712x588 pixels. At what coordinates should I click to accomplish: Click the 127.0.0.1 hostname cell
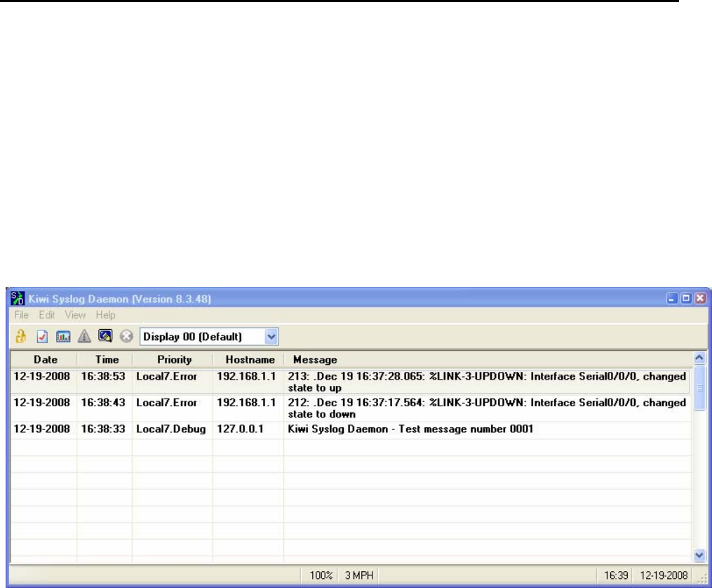[240, 429]
